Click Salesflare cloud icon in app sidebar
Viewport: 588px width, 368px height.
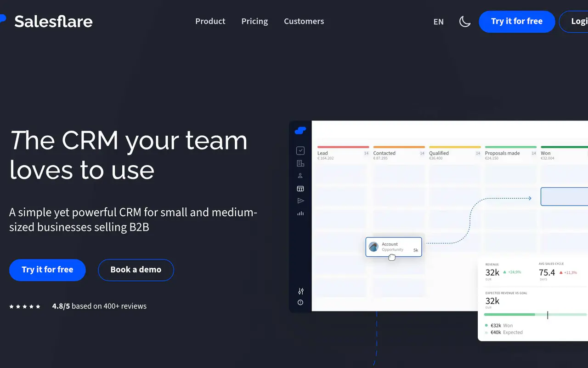(300, 131)
